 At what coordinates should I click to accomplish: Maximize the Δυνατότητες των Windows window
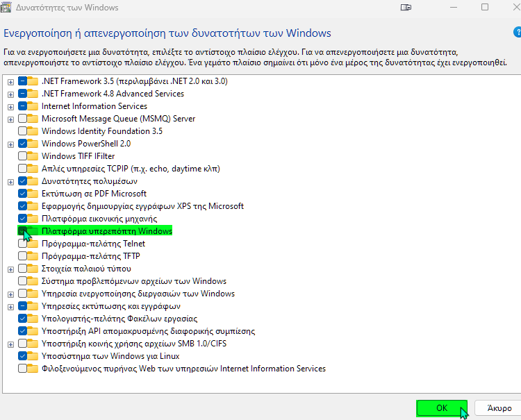tap(485, 8)
